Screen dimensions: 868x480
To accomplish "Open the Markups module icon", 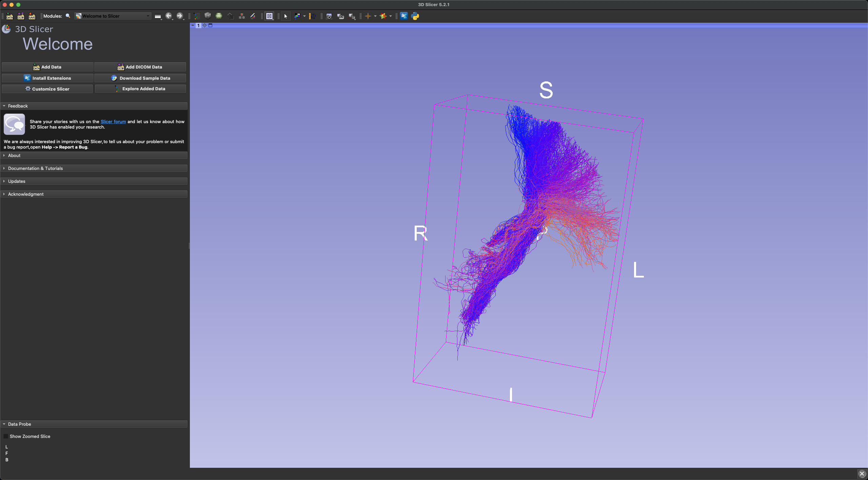I will (242, 16).
